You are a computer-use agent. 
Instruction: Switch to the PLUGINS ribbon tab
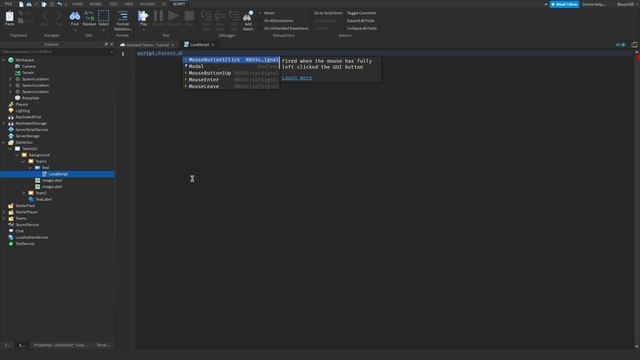(147, 4)
